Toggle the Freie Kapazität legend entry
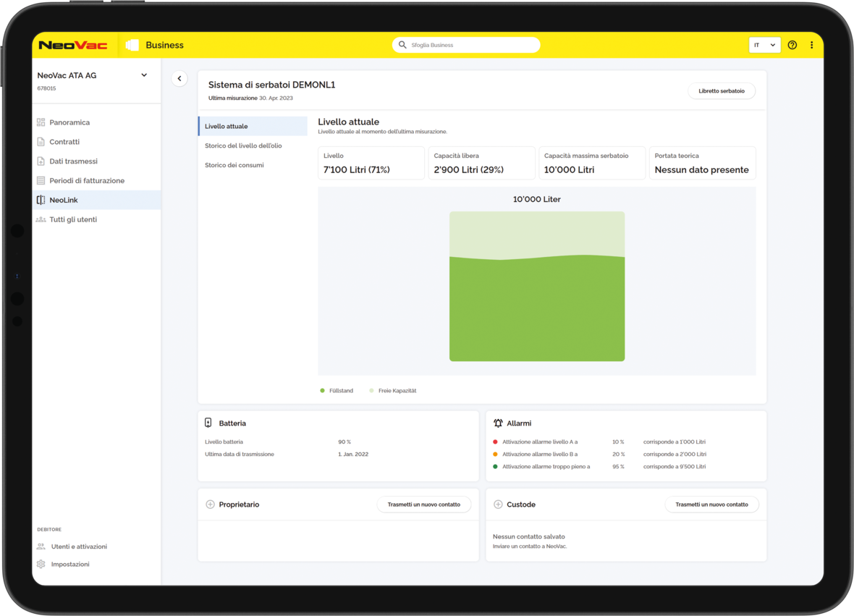 click(x=393, y=391)
